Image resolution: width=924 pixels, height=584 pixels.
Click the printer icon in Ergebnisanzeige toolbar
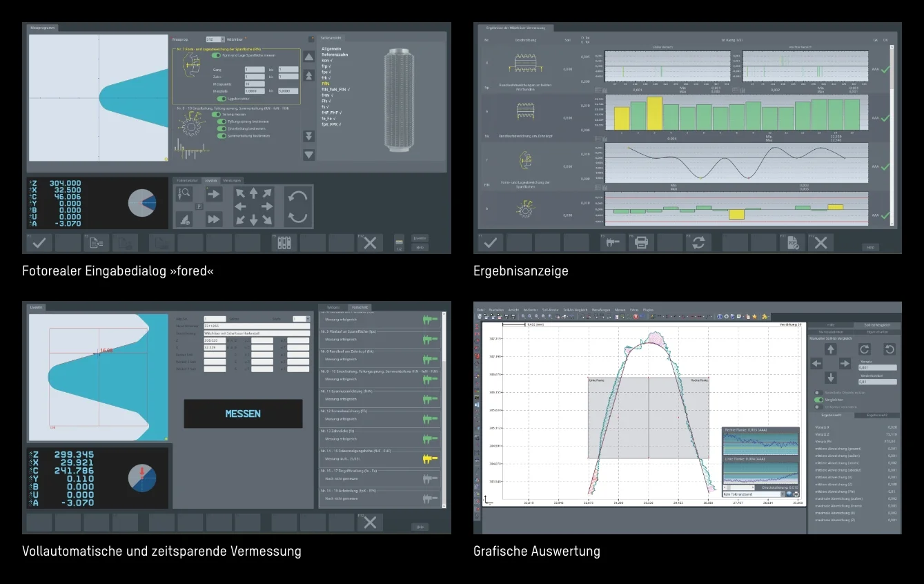(641, 242)
